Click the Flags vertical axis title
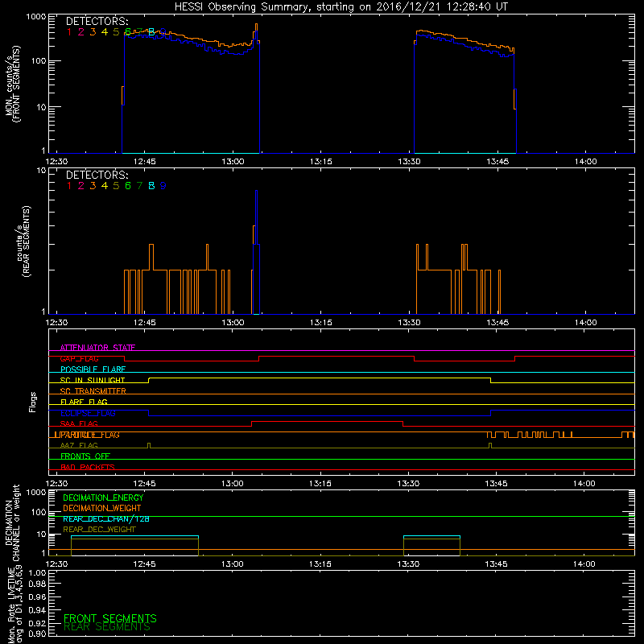 click(x=33, y=402)
